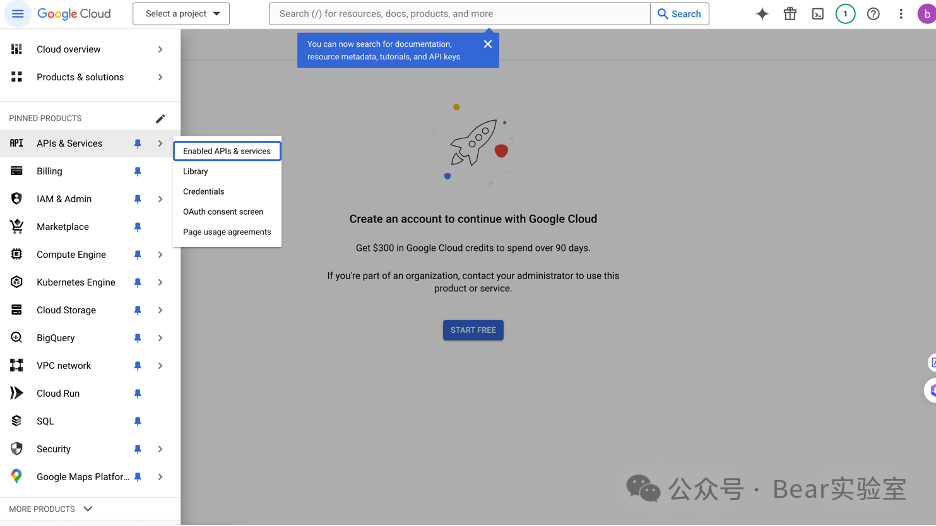Select OAuth consent screen submenu item

(227, 212)
